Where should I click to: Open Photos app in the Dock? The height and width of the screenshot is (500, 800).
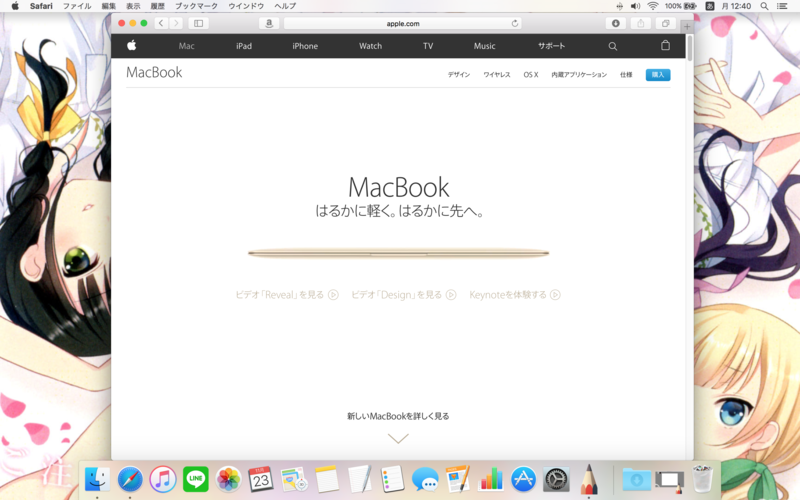(228, 480)
